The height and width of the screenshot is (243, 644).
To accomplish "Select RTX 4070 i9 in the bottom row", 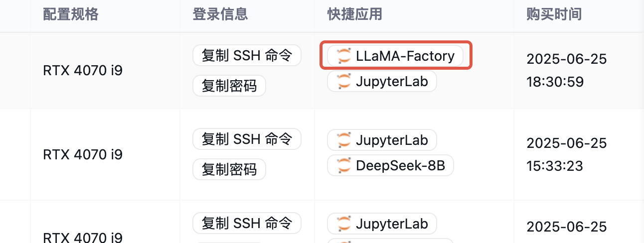I will point(83,237).
